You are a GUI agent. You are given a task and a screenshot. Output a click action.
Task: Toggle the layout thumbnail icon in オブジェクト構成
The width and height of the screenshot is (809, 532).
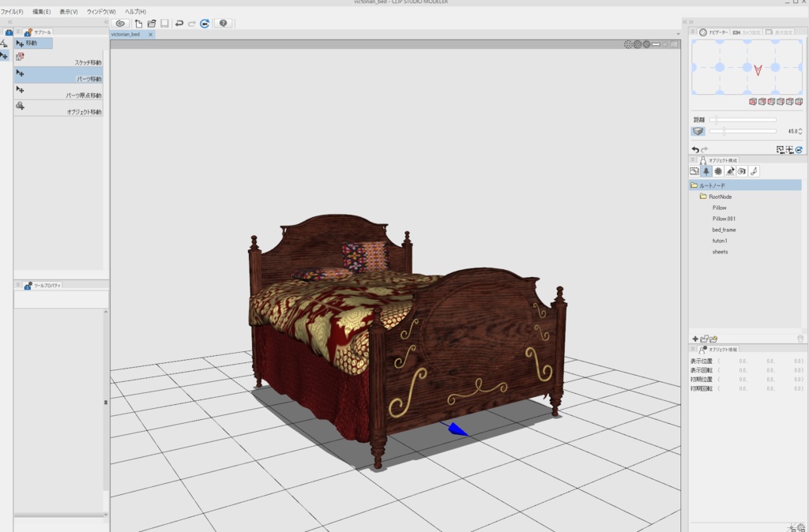(x=694, y=170)
